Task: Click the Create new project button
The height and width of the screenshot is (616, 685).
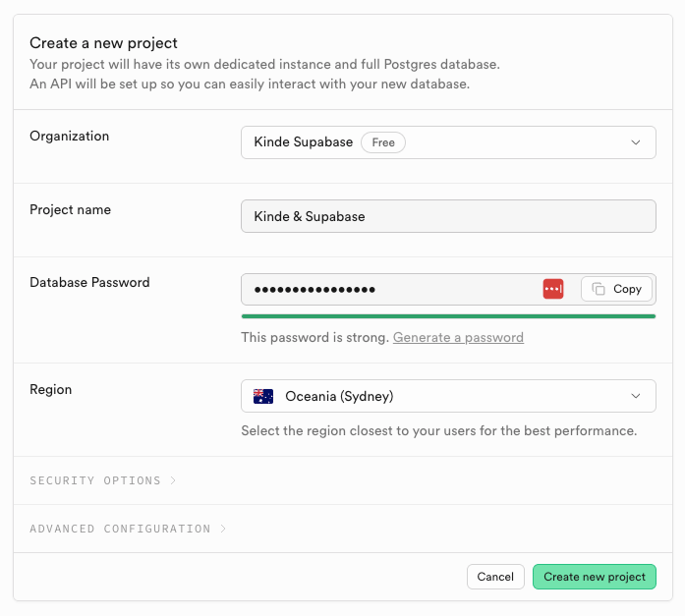Action: click(594, 577)
